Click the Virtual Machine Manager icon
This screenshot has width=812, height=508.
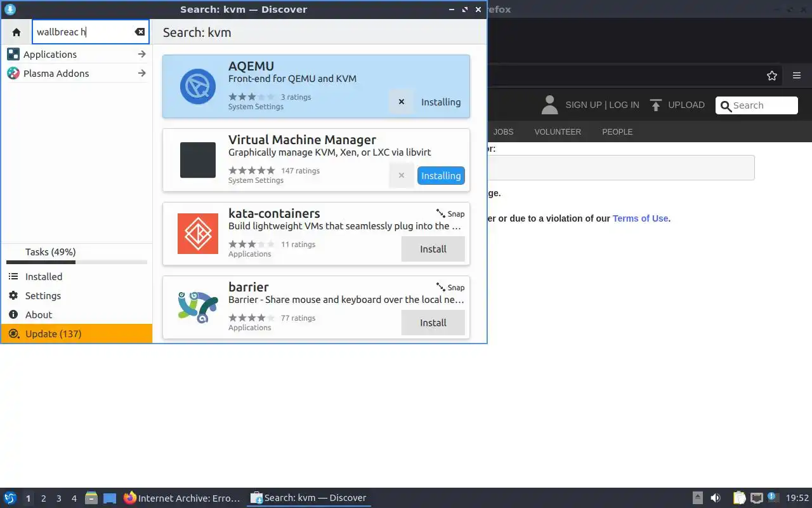coord(198,160)
